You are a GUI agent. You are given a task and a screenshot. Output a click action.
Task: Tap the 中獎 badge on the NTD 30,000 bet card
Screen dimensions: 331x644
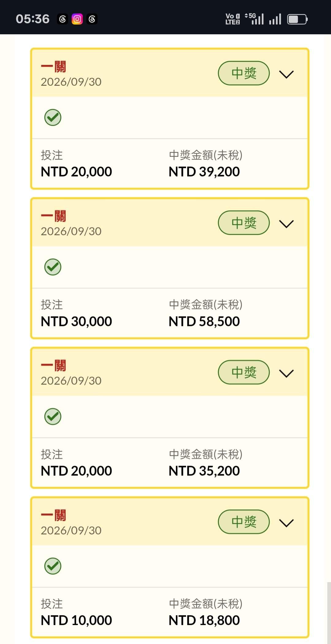click(244, 223)
